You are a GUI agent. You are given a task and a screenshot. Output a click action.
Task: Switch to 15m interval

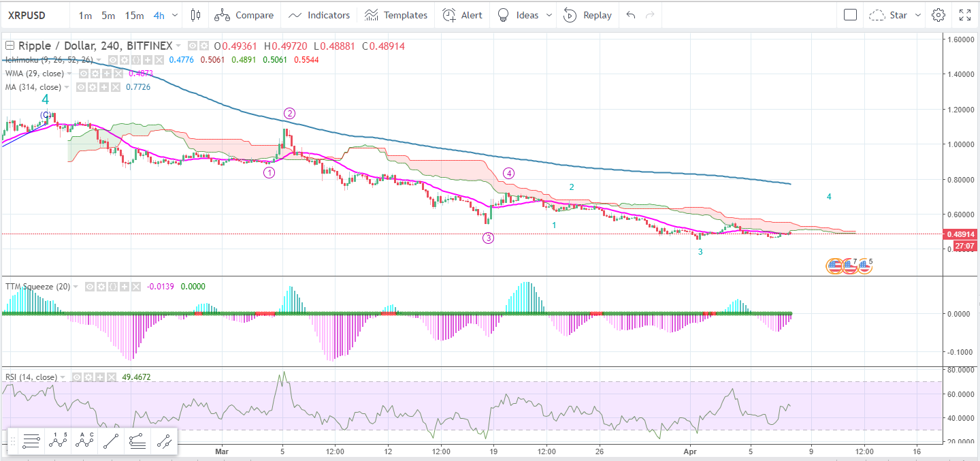(134, 15)
